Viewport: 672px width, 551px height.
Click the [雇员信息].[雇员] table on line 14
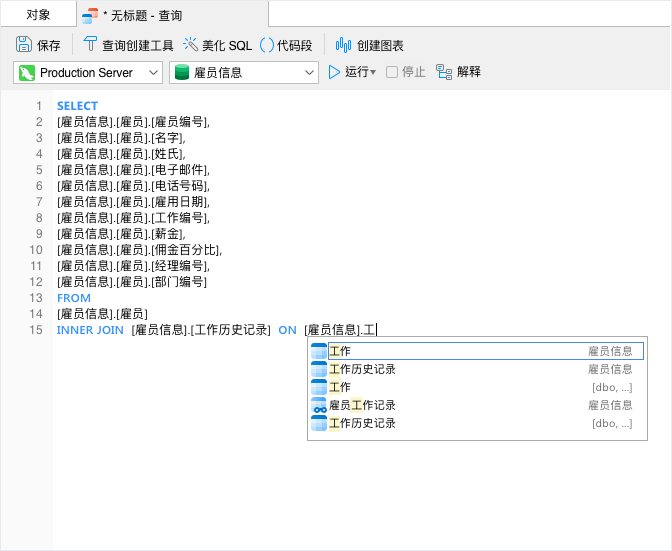pos(102,314)
